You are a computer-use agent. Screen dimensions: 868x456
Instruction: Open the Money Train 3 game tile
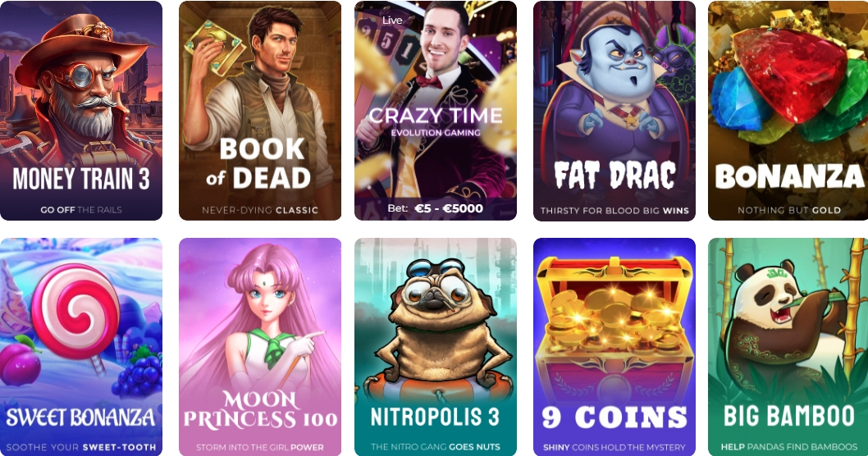81,111
